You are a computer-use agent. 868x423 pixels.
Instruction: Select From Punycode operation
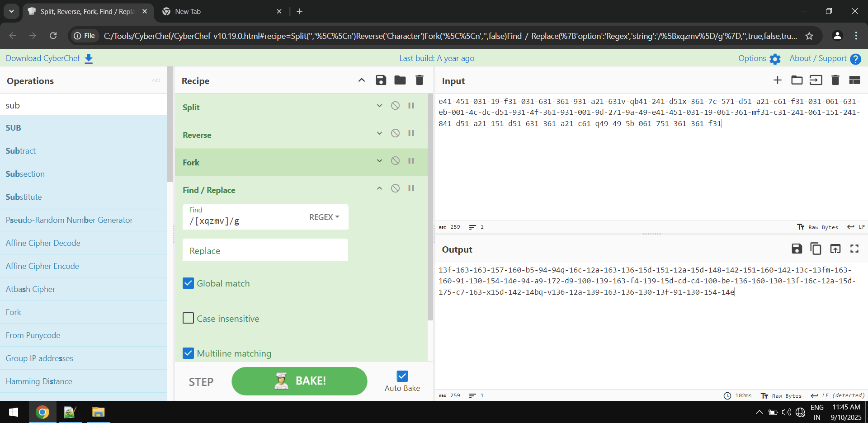coord(84,335)
